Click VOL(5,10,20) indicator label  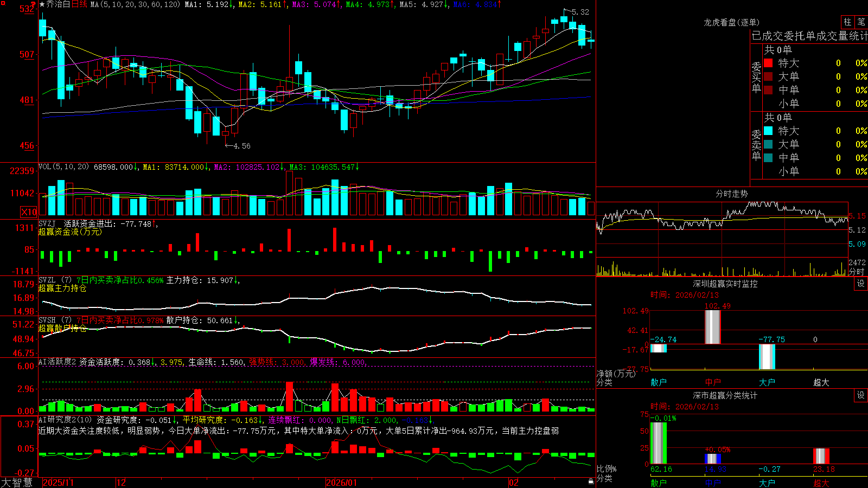(63, 167)
